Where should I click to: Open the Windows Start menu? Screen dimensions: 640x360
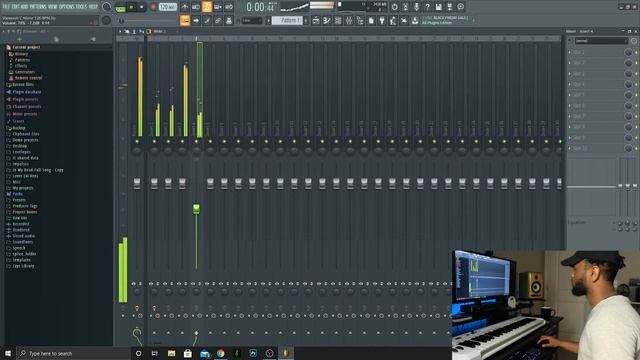(x=8, y=353)
